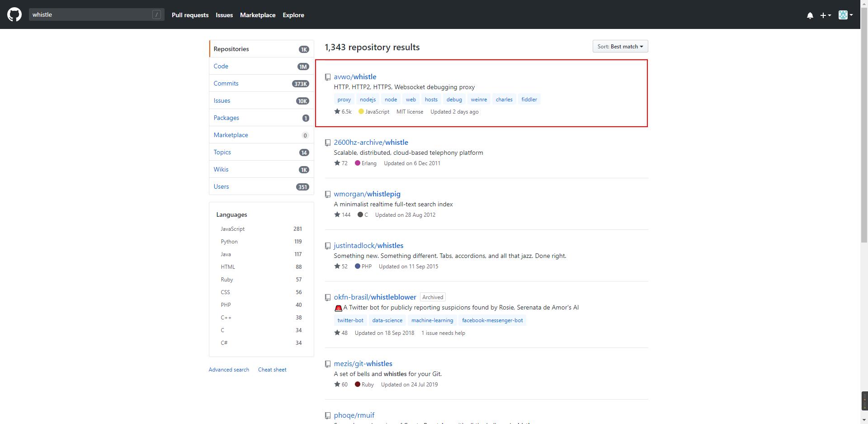Screen dimensions: 868x424
Task: Open the user avatar menu
Action: point(845,15)
